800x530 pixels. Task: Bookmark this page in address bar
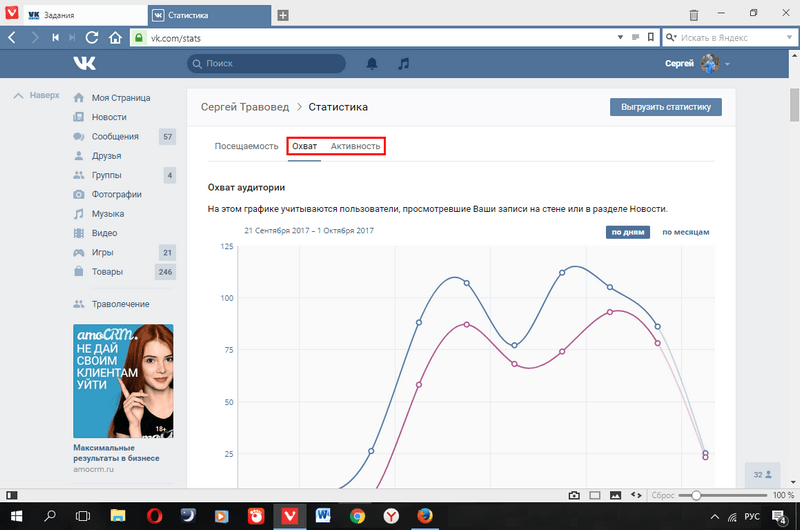click(651, 37)
